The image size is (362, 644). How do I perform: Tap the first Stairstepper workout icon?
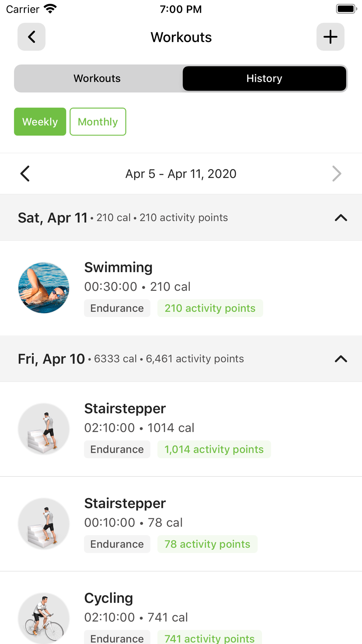[x=44, y=429]
